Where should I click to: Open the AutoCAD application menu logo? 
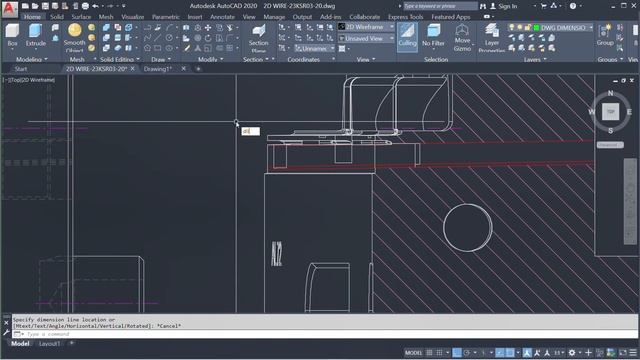(10, 9)
